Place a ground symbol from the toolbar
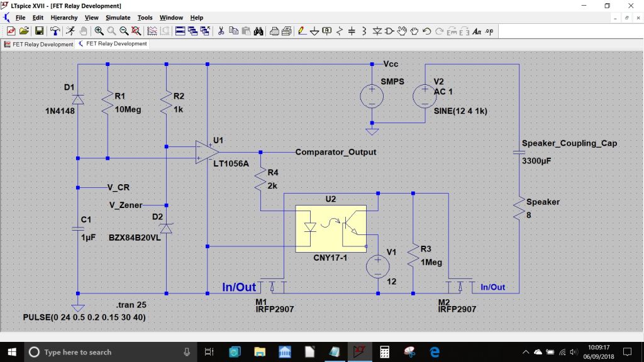Viewport: 644px width, 362px height. [314, 31]
